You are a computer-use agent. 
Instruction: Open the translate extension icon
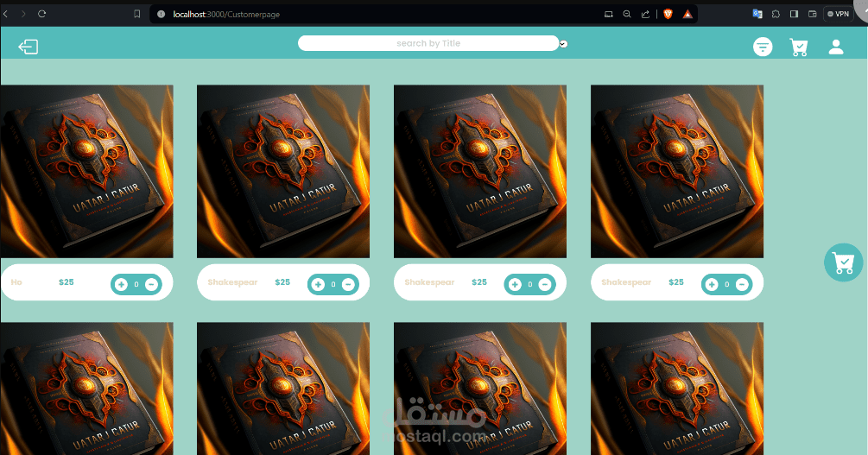click(x=757, y=14)
